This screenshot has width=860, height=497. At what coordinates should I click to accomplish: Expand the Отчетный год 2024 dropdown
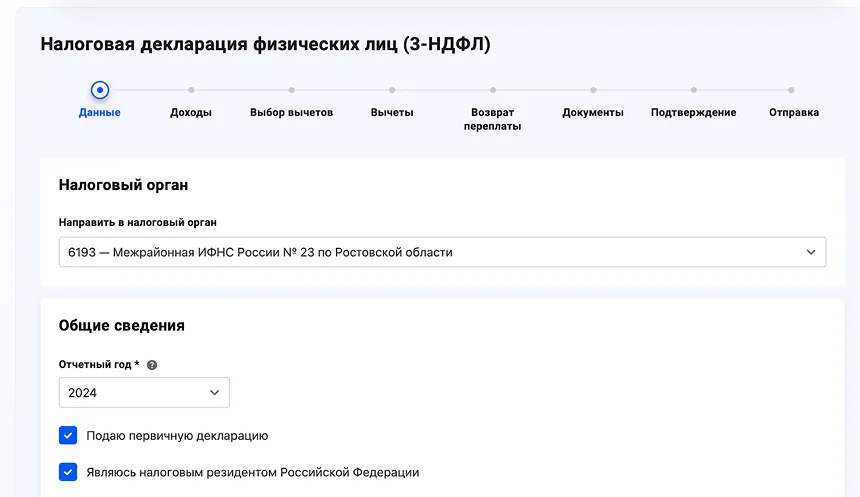point(144,393)
